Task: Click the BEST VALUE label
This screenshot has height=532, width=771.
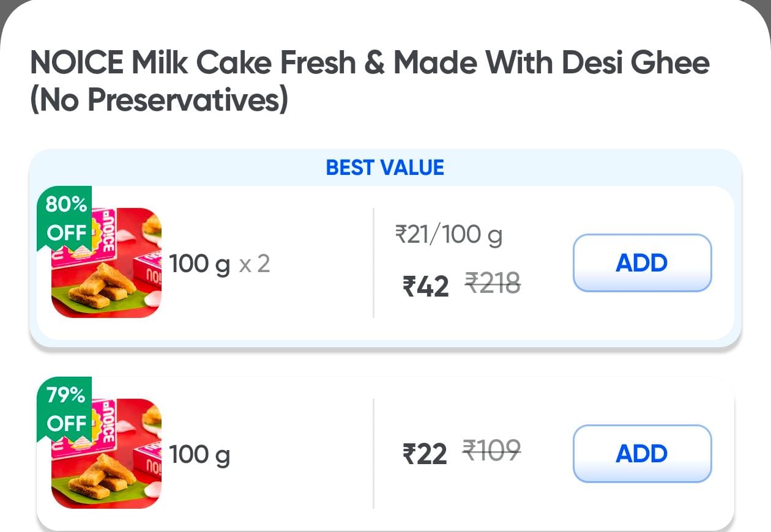Action: point(385,168)
